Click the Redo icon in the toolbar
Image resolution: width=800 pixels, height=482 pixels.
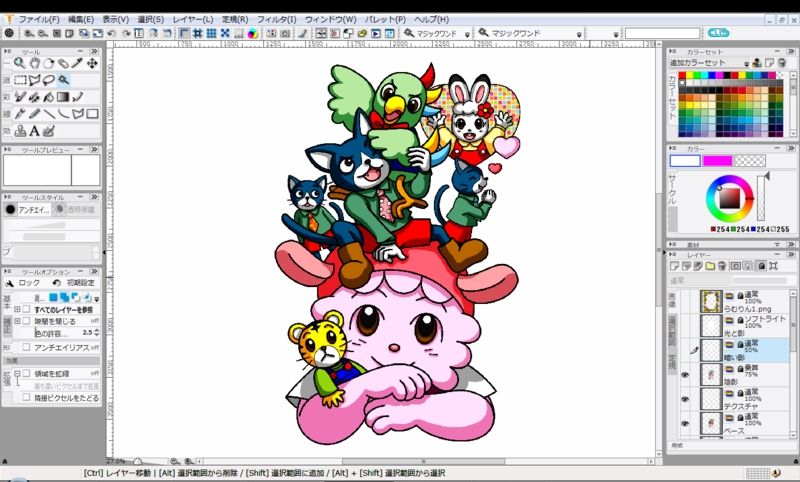[126, 33]
